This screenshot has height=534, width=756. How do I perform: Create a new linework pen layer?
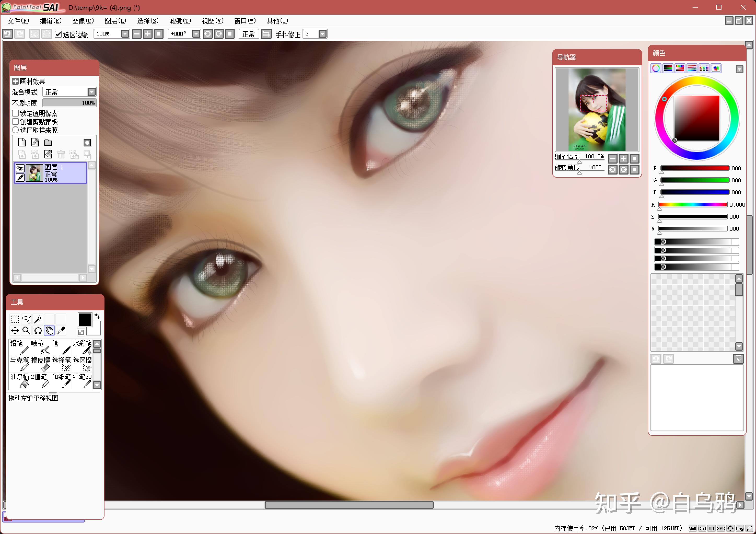point(35,142)
